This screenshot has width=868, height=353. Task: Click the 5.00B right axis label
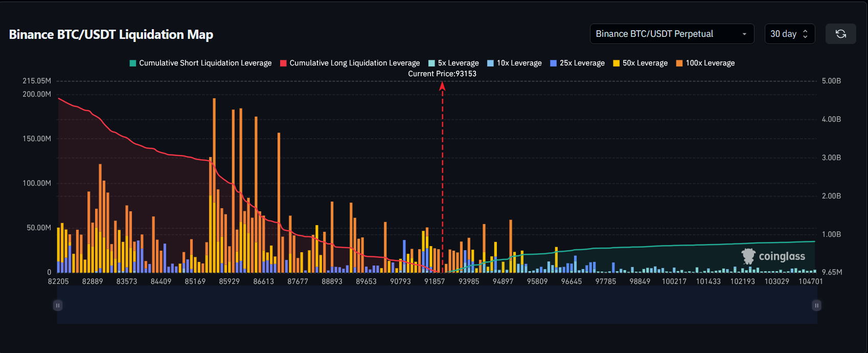[x=831, y=81]
